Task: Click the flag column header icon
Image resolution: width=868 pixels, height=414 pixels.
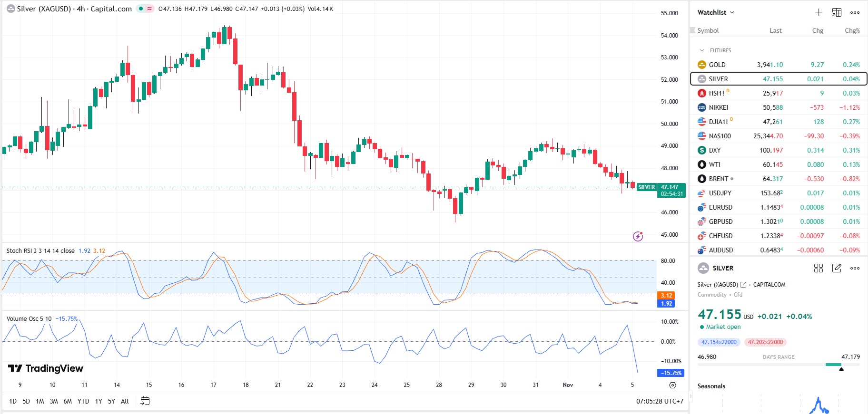Action: tap(693, 30)
